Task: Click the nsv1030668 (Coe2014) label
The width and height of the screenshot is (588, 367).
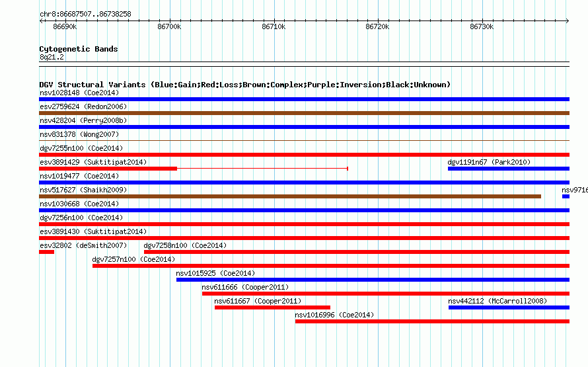Action: pyautogui.click(x=79, y=204)
